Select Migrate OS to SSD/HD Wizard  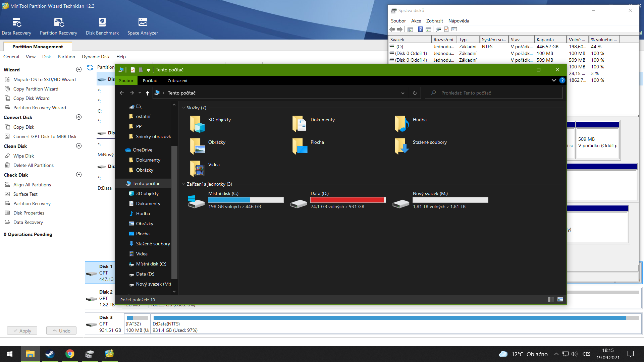pos(44,79)
